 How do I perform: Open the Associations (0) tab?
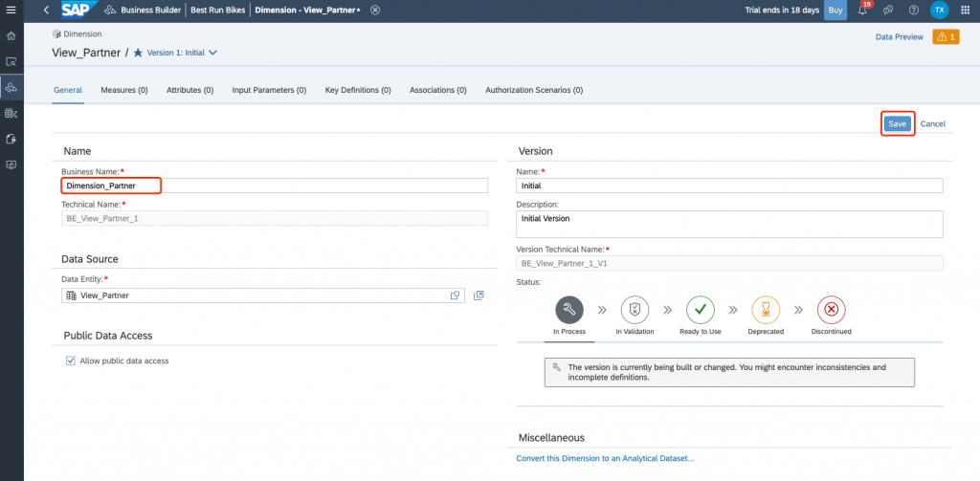coord(438,90)
